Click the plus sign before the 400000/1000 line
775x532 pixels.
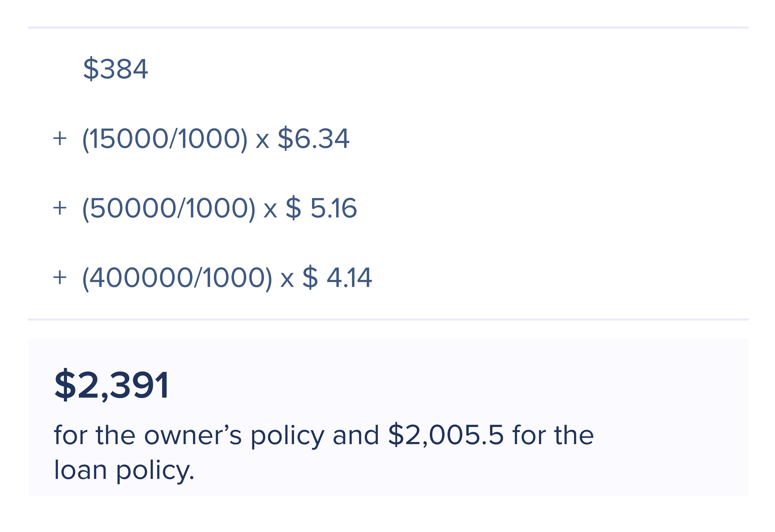(60, 278)
